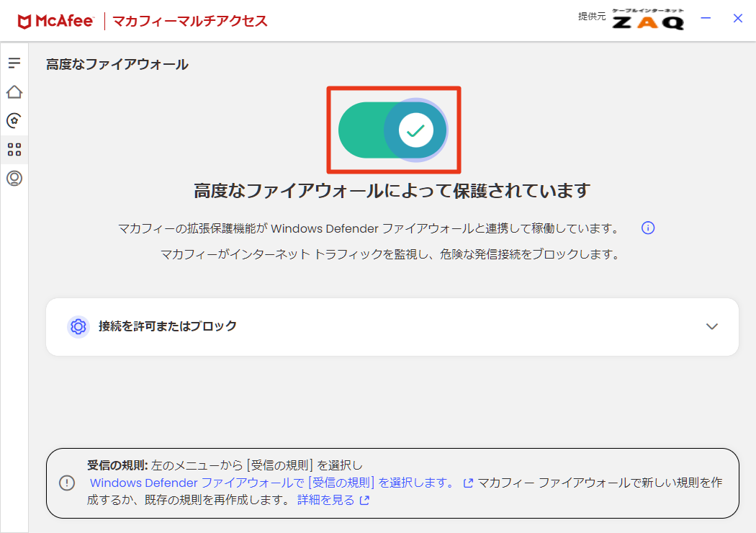Click the line about monitoring internet traffic
This screenshot has height=533, width=756.
tap(390, 254)
